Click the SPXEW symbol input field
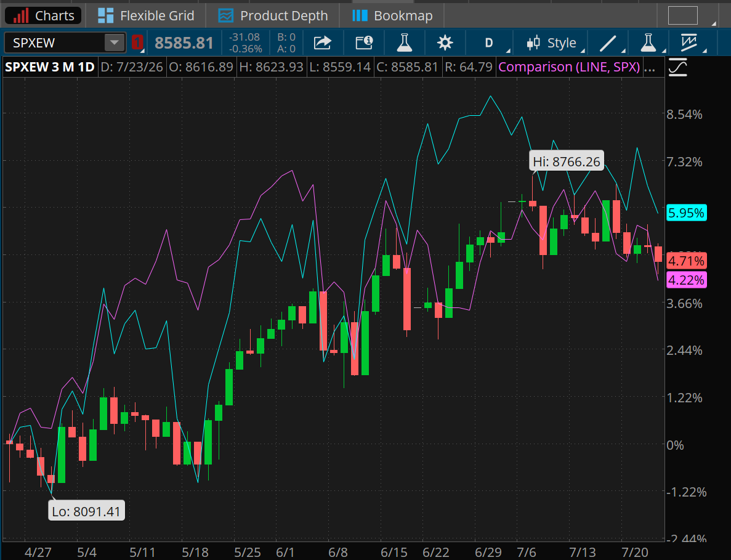The width and height of the screenshot is (731, 560). 55,43
